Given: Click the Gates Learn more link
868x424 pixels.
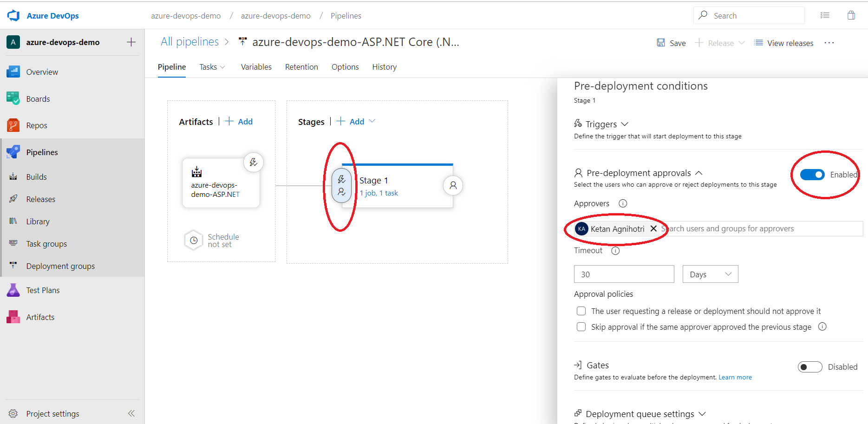Looking at the screenshot, I should pos(735,377).
